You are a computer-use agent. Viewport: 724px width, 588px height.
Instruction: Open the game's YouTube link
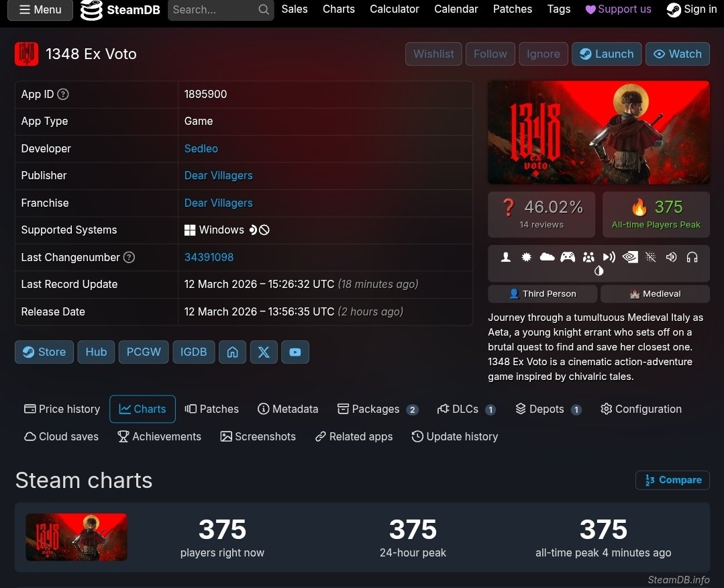click(295, 352)
